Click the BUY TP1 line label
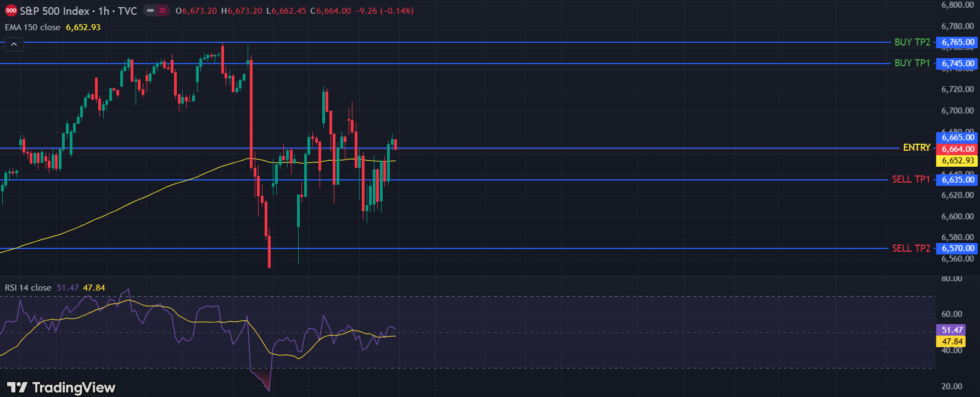Image resolution: width=980 pixels, height=397 pixels. click(x=912, y=64)
